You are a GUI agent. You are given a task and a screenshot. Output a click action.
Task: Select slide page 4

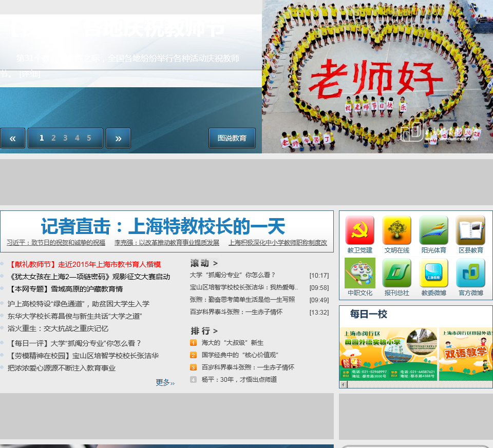[77, 138]
